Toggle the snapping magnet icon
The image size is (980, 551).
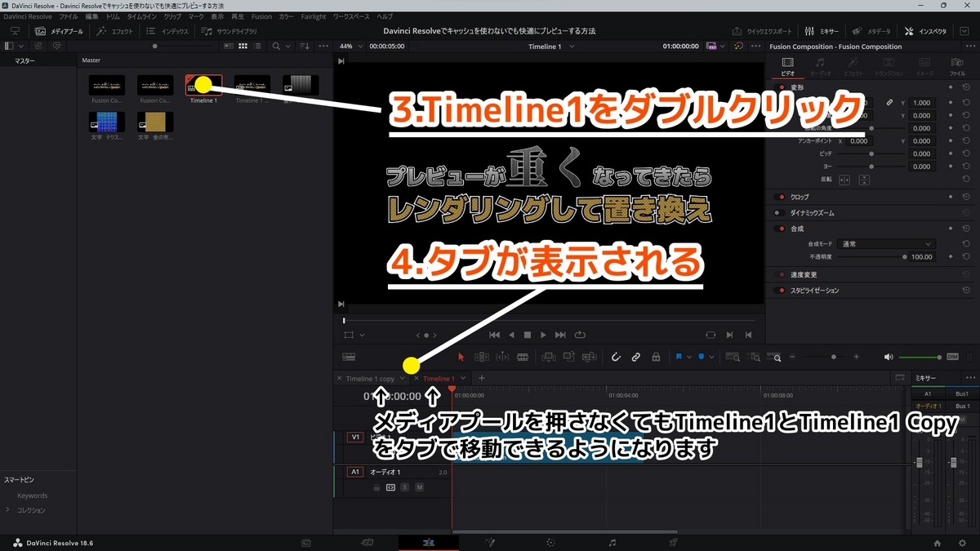point(617,357)
